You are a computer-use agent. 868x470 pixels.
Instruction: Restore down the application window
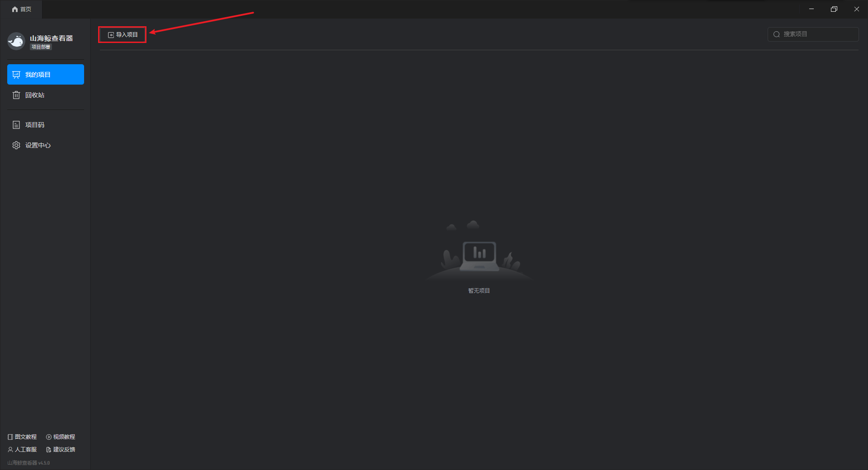coord(834,9)
